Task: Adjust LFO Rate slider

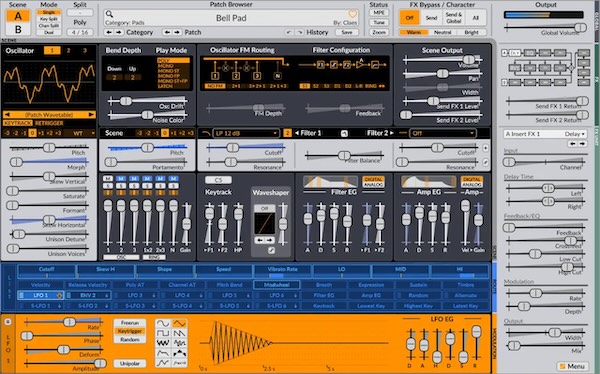Action: pyautogui.click(x=63, y=322)
